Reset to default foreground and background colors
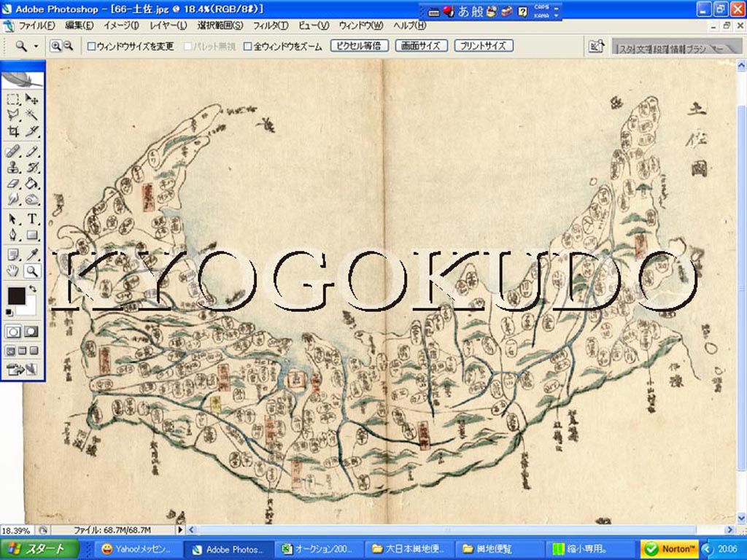 (9, 312)
